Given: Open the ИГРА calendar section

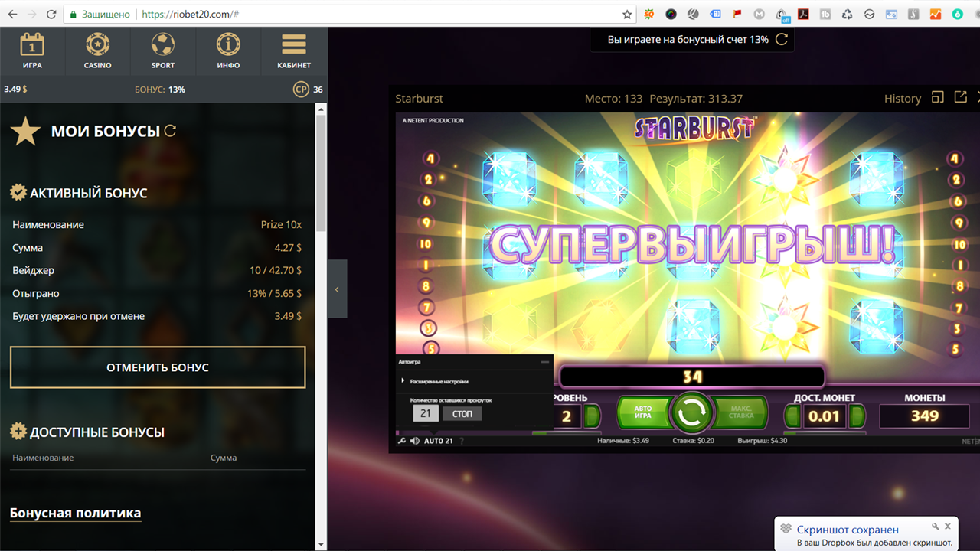Looking at the screenshot, I should coord(32,51).
